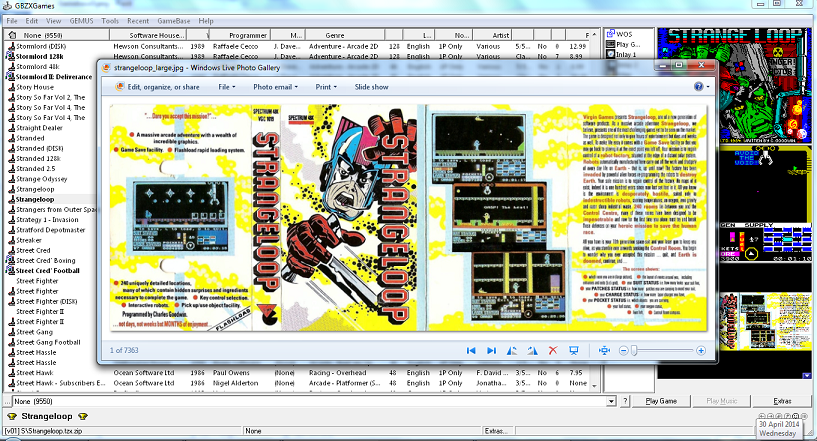The height and width of the screenshot is (441, 817).
Task: Click the question mark button beside filter
Action: pos(625,401)
